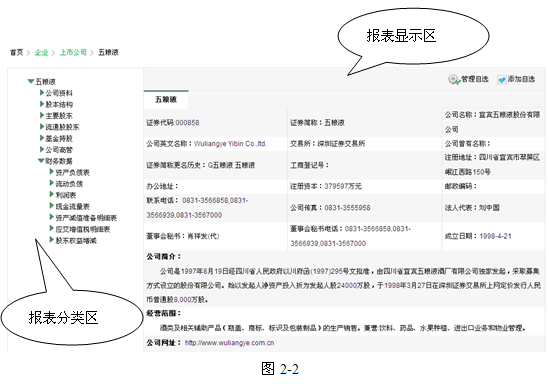Viewport: 549px width, 387px height.
Task: Click 注册资本 value 379597万元
Action: point(343,186)
